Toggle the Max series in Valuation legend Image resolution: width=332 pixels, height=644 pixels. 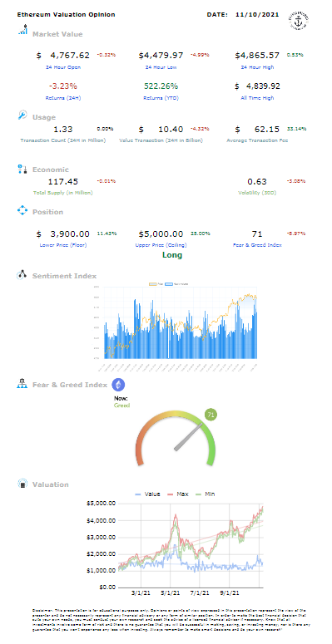coord(177,494)
